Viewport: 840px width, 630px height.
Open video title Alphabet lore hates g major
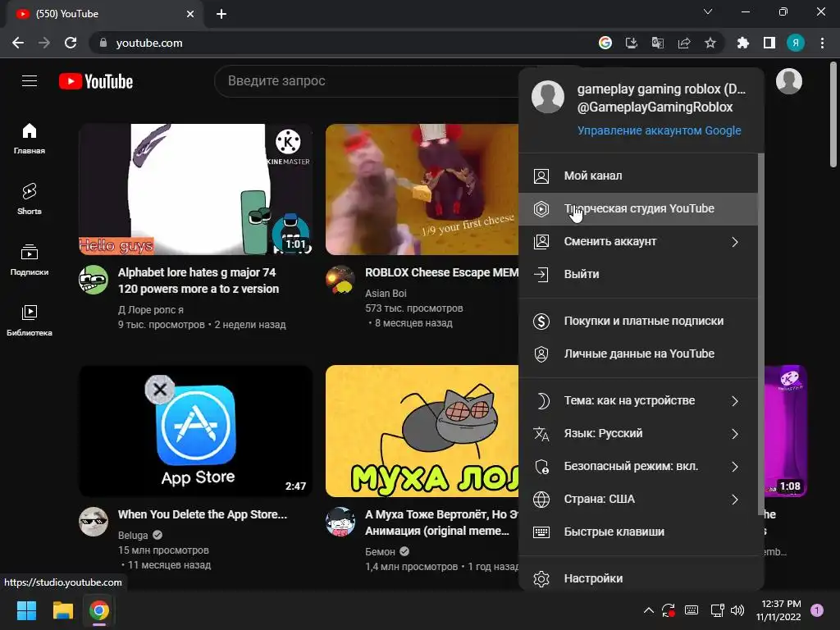(x=199, y=281)
